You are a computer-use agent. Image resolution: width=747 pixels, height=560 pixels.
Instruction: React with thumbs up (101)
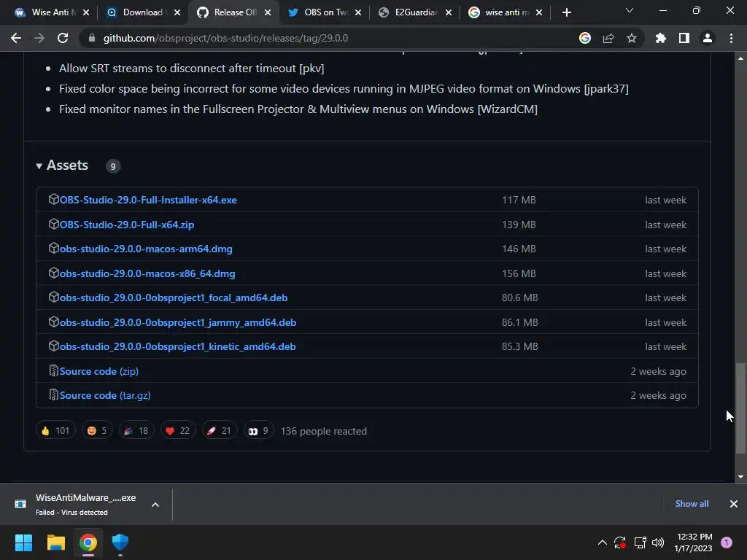pyautogui.click(x=55, y=431)
